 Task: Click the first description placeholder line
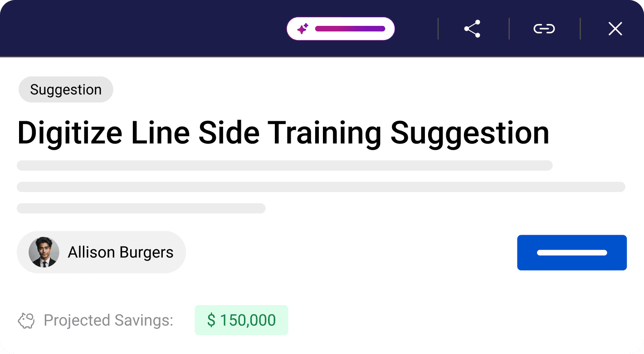pyautogui.click(x=284, y=165)
